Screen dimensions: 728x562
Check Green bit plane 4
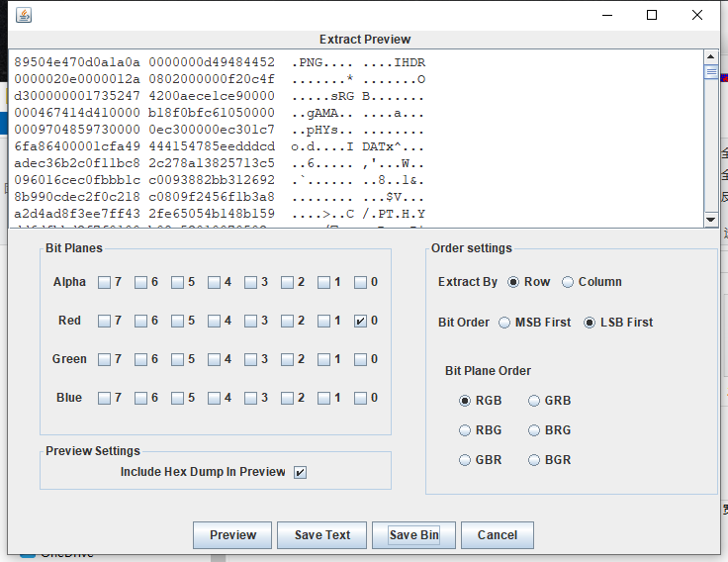pos(214,359)
